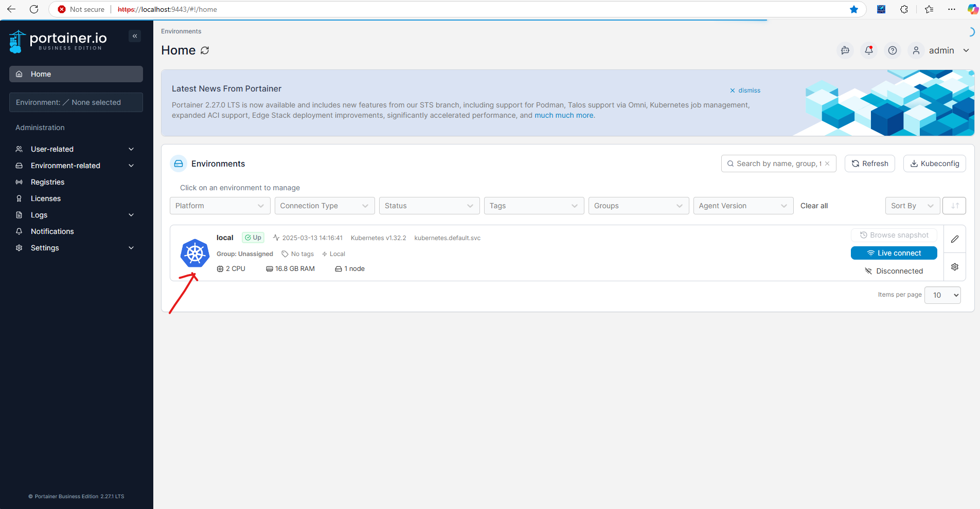Viewport: 980px width, 509px height.
Task: Click the 16.8 GB RAM indicator
Action: 291,269
